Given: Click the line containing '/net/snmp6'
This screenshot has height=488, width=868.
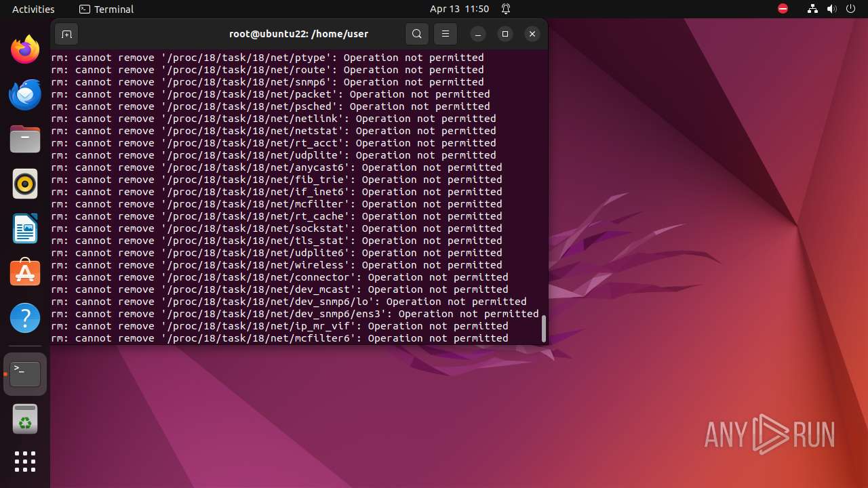Looking at the screenshot, I should click(267, 82).
